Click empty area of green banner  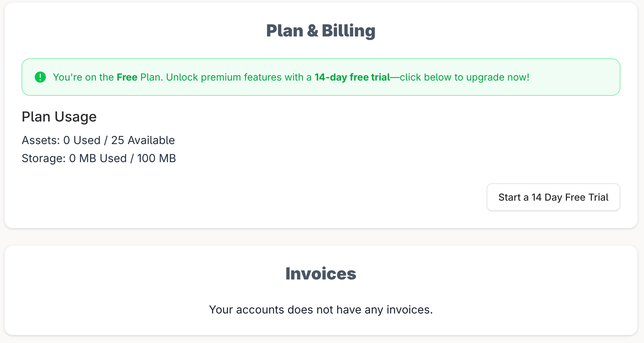577,77
